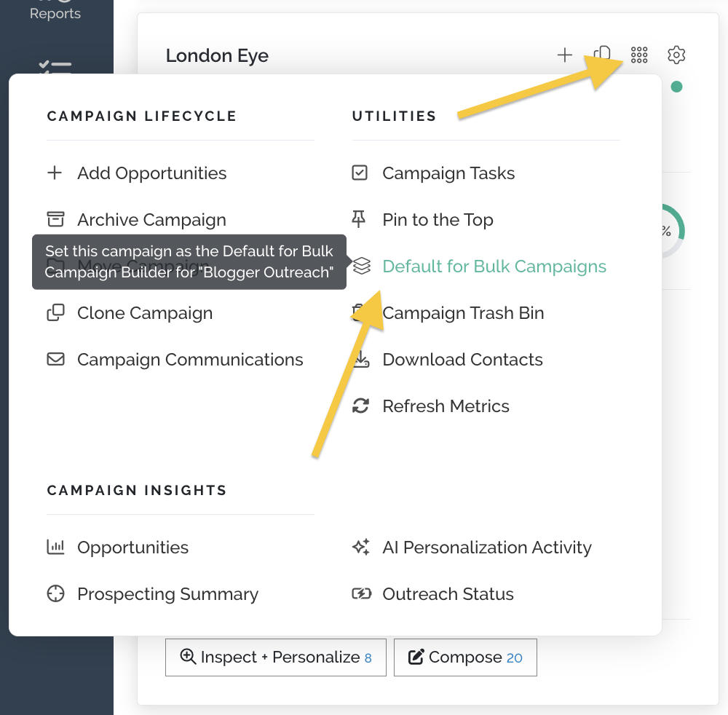728x715 pixels.
Task: Open AI Personalization Activity
Action: (x=487, y=548)
